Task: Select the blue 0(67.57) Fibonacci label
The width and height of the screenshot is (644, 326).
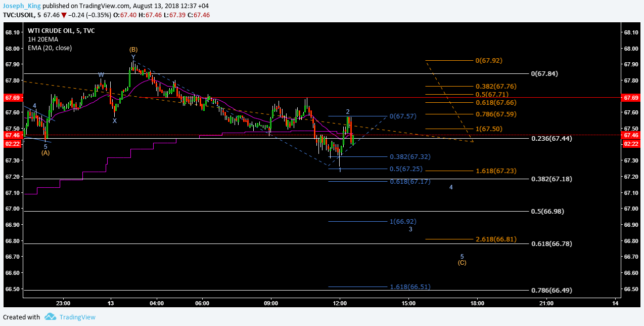Action: coord(403,116)
